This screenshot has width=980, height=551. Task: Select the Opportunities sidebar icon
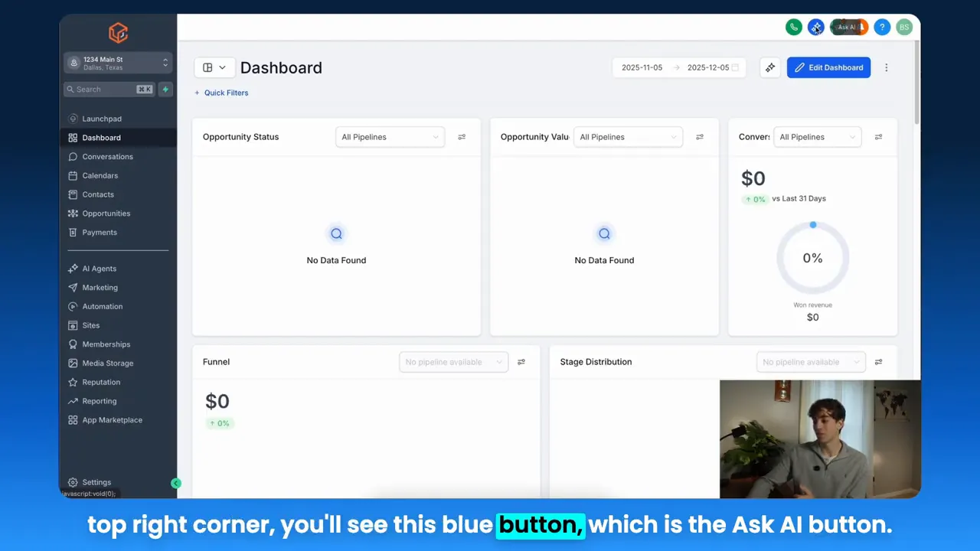(71, 214)
